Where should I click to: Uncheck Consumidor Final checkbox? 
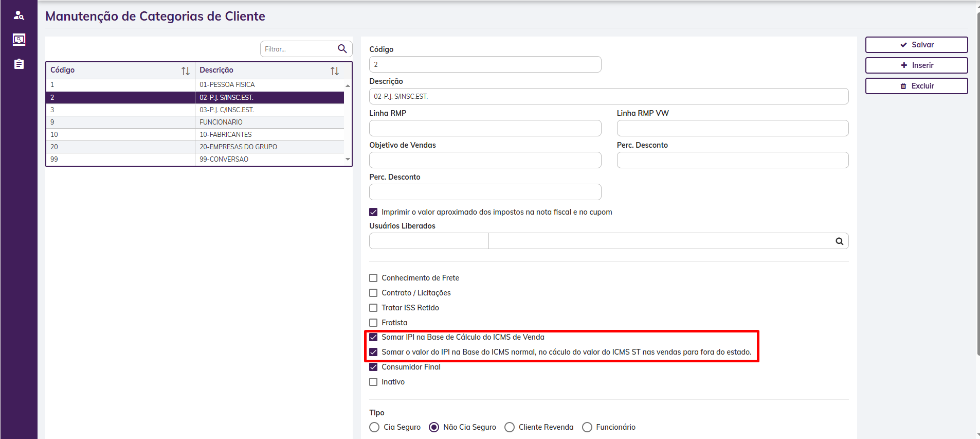(x=373, y=367)
